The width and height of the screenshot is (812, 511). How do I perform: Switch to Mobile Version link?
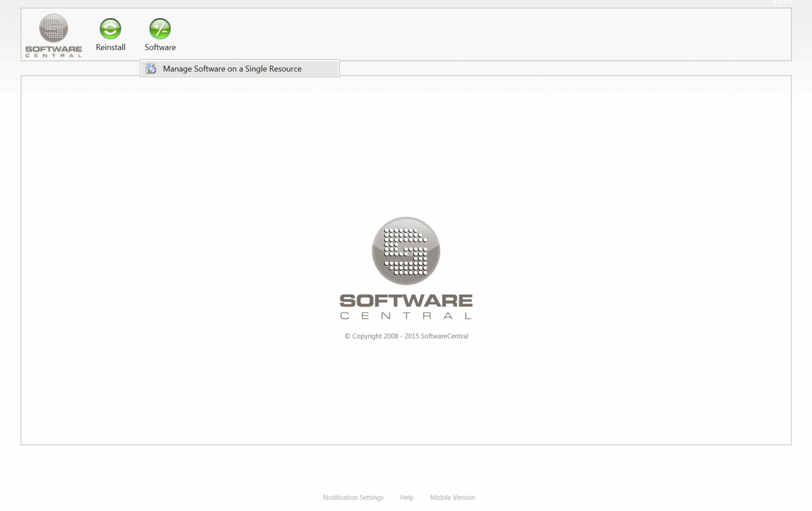(453, 497)
